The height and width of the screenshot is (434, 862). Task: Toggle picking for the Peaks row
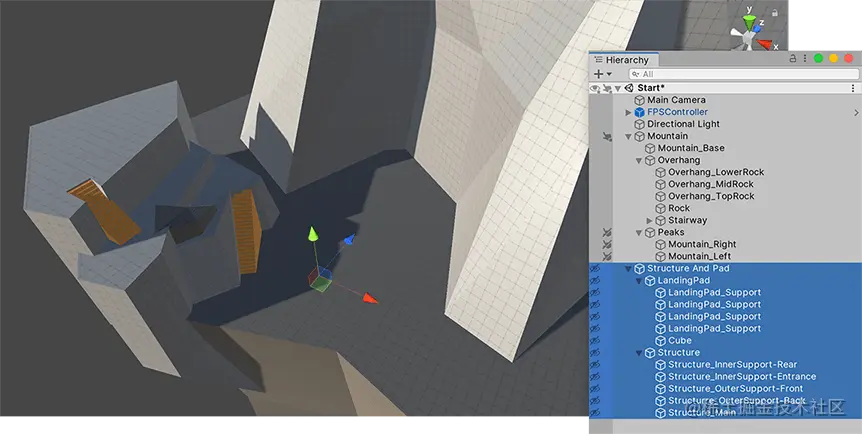click(607, 233)
